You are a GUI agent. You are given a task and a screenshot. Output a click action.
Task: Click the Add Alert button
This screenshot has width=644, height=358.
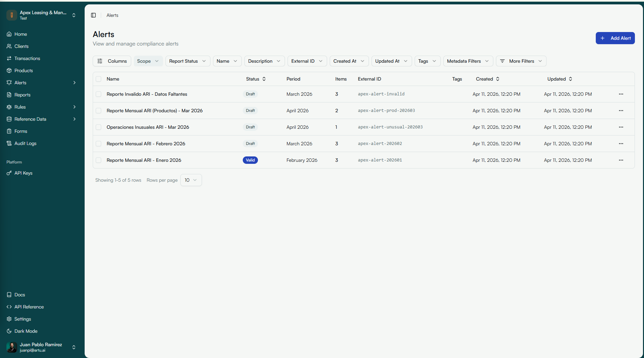tap(615, 38)
